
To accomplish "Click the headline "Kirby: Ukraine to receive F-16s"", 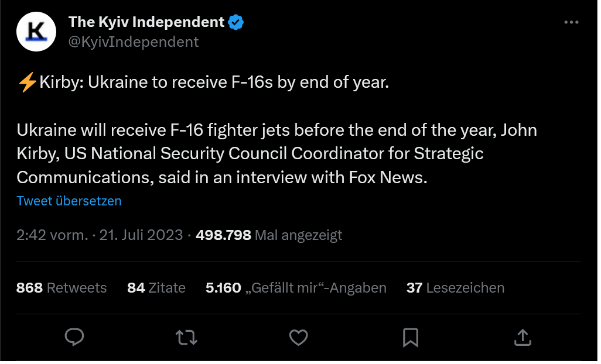I will coord(214,83).
